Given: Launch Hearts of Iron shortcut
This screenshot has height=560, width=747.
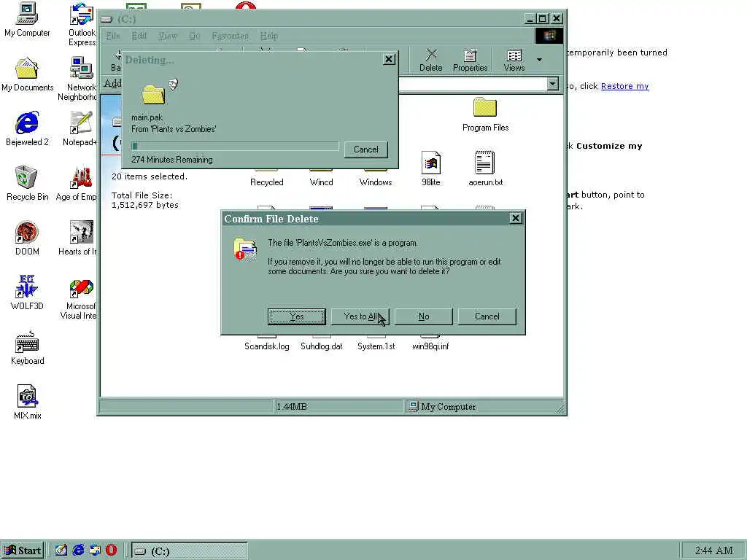Looking at the screenshot, I should pos(78,238).
